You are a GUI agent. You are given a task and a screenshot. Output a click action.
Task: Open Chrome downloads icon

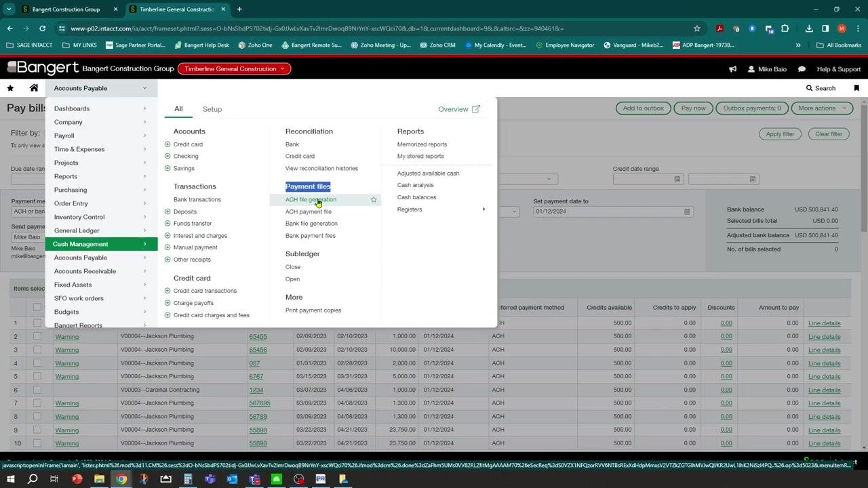pos(809,28)
